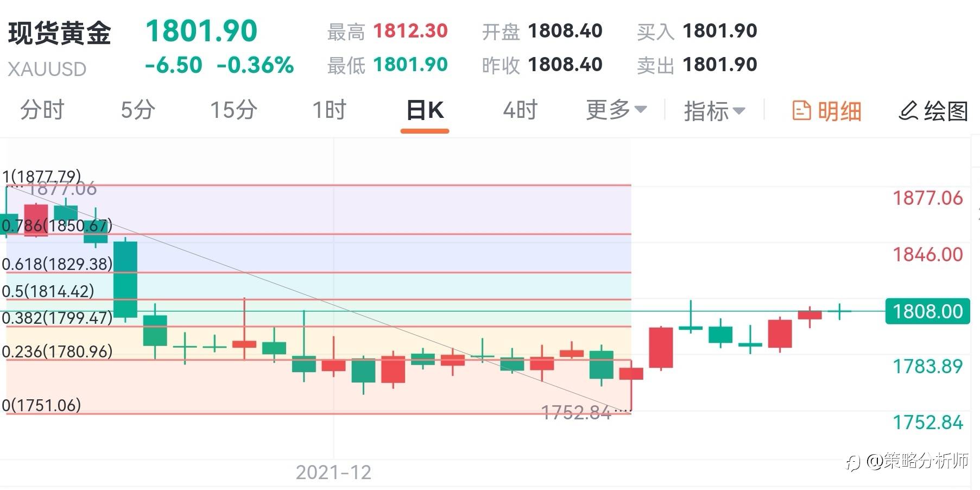Choose the 1时 hourly chart tab
This screenshot has width=980, height=490.
click(329, 110)
